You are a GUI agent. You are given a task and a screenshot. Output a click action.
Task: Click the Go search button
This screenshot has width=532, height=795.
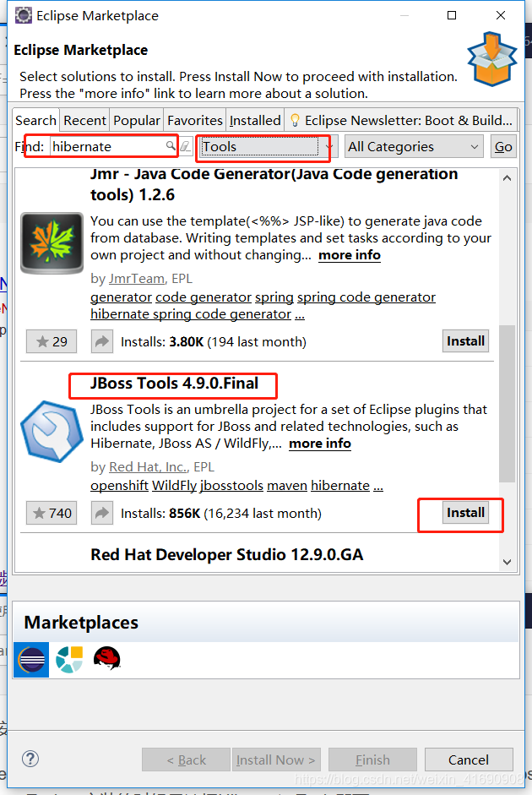coord(503,146)
